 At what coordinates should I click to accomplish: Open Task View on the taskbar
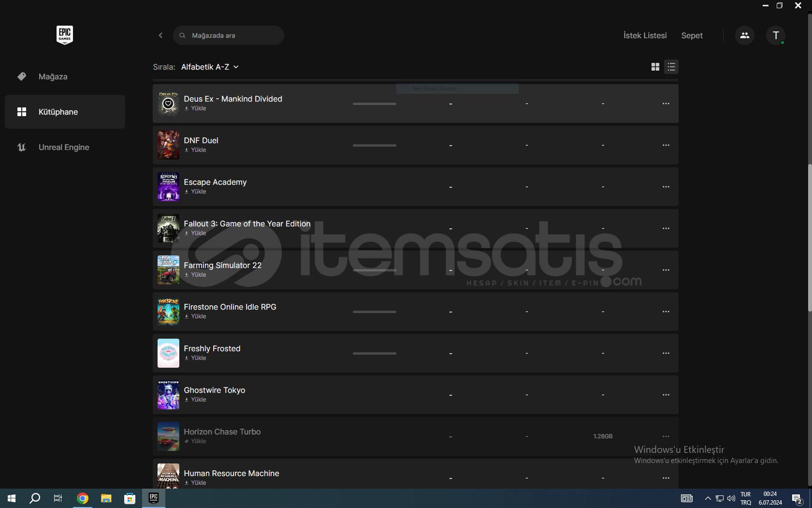[58, 498]
